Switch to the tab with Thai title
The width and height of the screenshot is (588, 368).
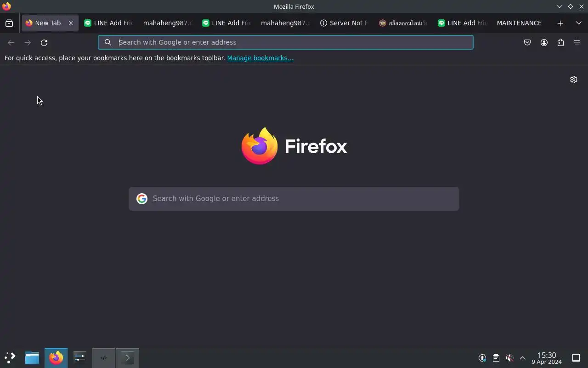click(x=403, y=23)
